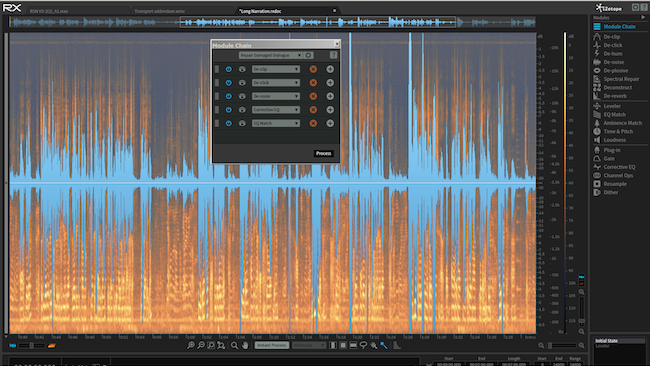Open the Channel Ops module
The image size is (650, 366).
coord(613,175)
